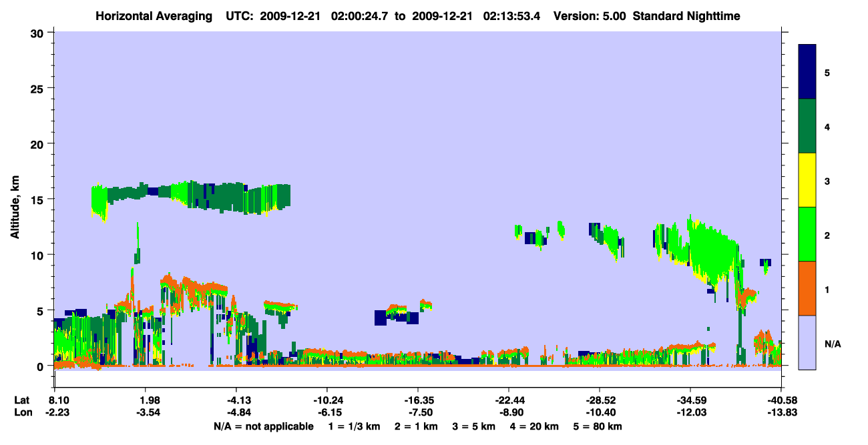Click the latitude value -22.44
This screenshot has height=445, width=868.
(x=509, y=400)
